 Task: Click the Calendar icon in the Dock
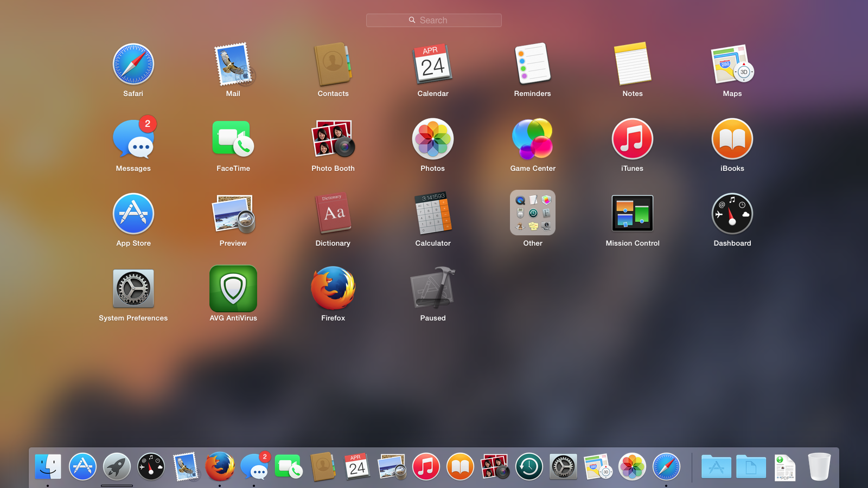(357, 467)
